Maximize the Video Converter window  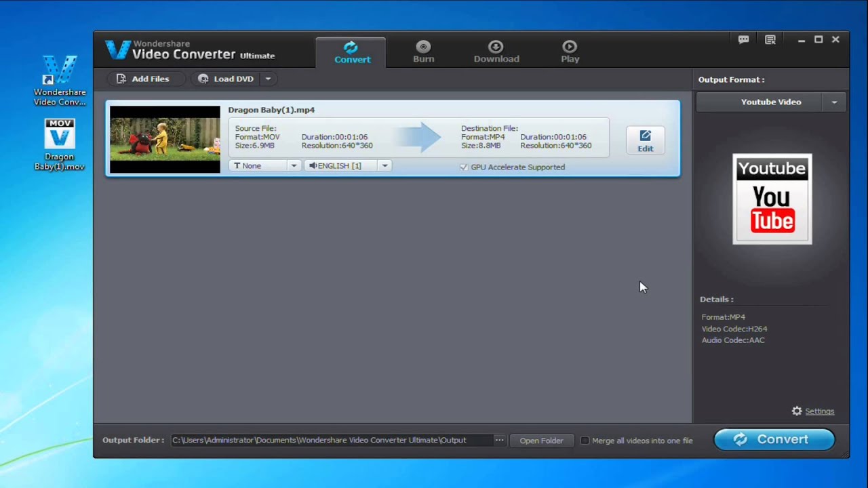818,40
